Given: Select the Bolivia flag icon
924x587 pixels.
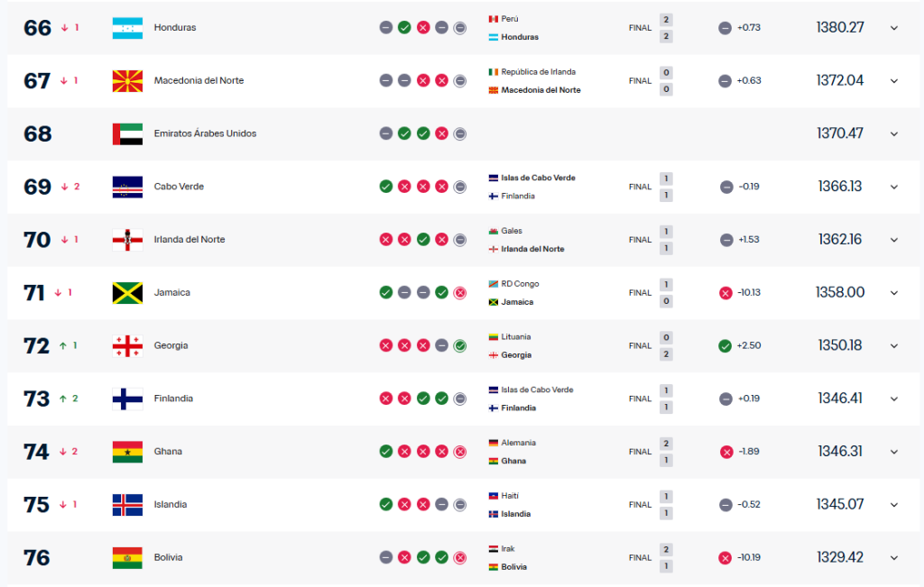Looking at the screenshot, I should 127,557.
